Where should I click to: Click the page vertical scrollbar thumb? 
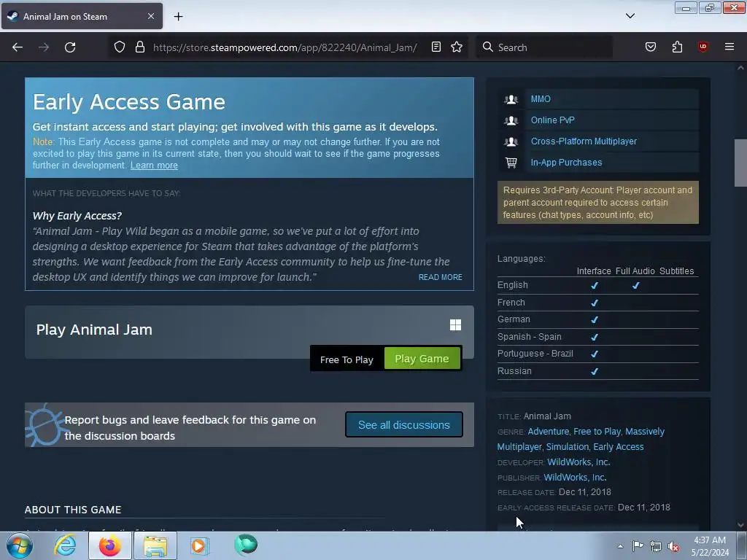click(x=740, y=163)
